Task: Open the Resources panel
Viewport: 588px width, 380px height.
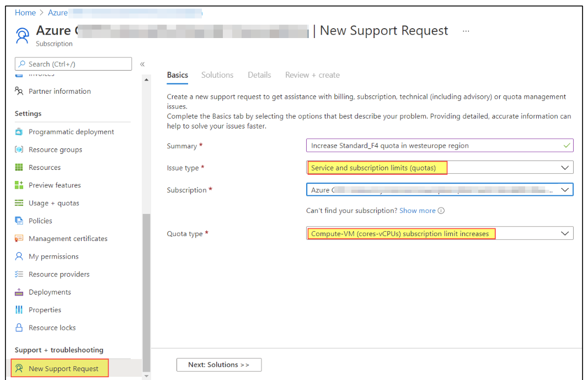Action: click(44, 167)
